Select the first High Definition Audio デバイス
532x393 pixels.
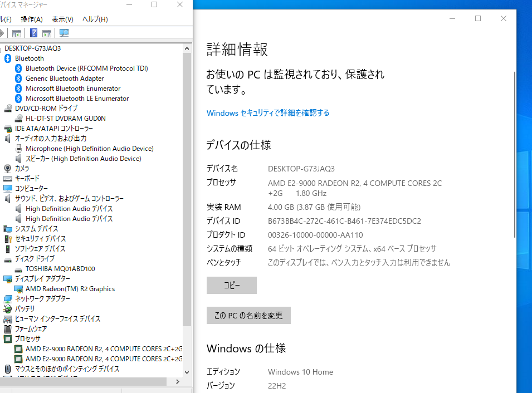click(69, 209)
